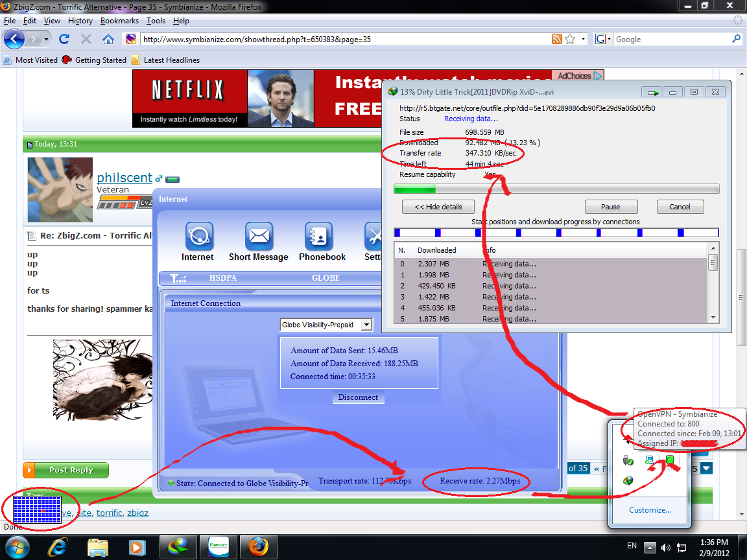
Task: Select connection row 0 with 2.307 MB
Action: pyautogui.click(x=551, y=264)
